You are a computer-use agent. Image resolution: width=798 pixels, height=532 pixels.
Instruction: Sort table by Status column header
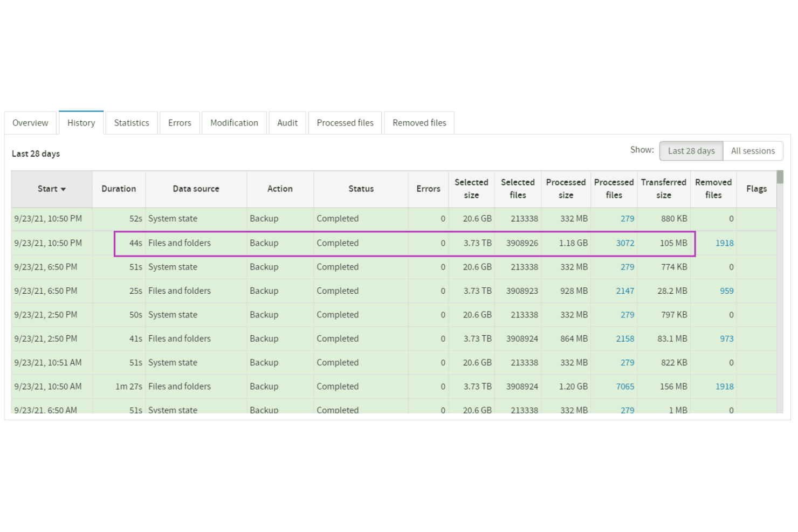click(361, 189)
